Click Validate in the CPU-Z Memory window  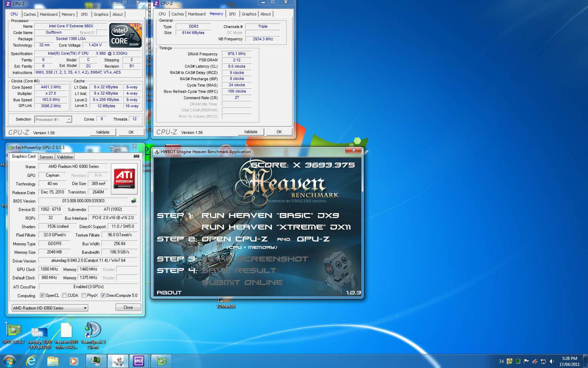[x=251, y=132]
